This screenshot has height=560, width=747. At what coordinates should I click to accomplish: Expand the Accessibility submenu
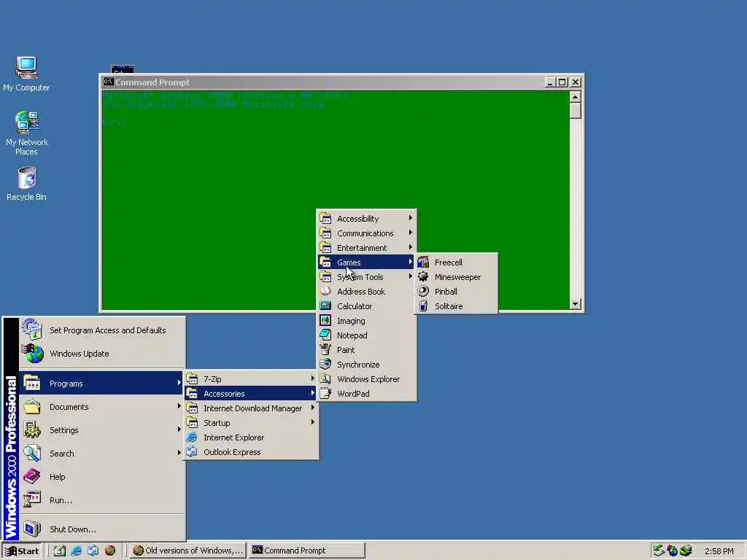[366, 219]
